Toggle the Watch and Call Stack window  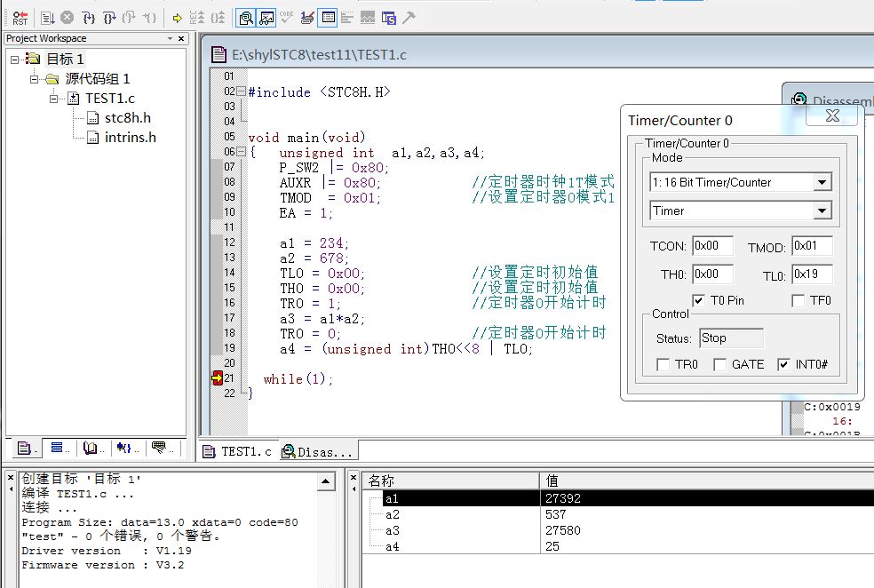[x=267, y=18]
